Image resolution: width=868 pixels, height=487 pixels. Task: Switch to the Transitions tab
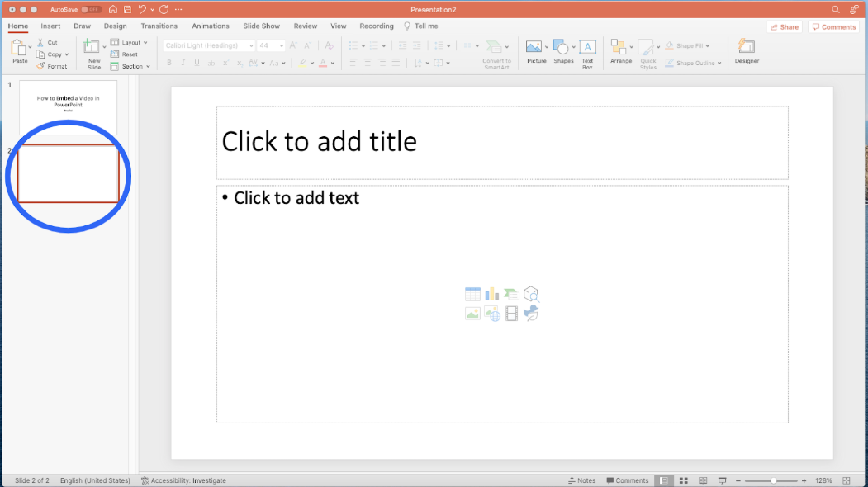point(159,26)
